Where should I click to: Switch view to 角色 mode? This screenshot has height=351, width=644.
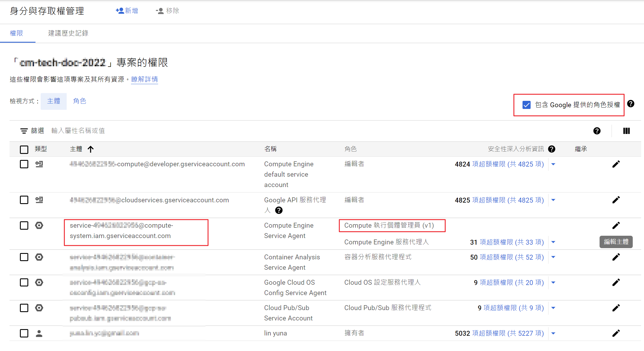pos(79,101)
